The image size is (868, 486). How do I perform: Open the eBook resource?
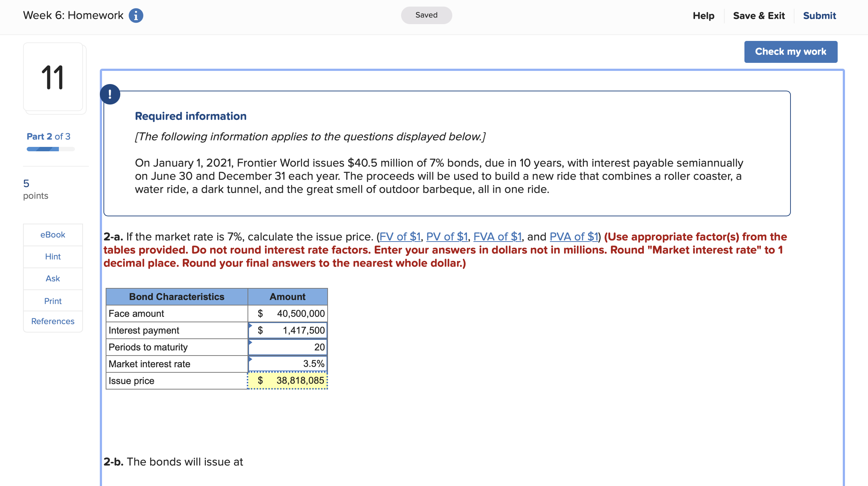point(53,235)
